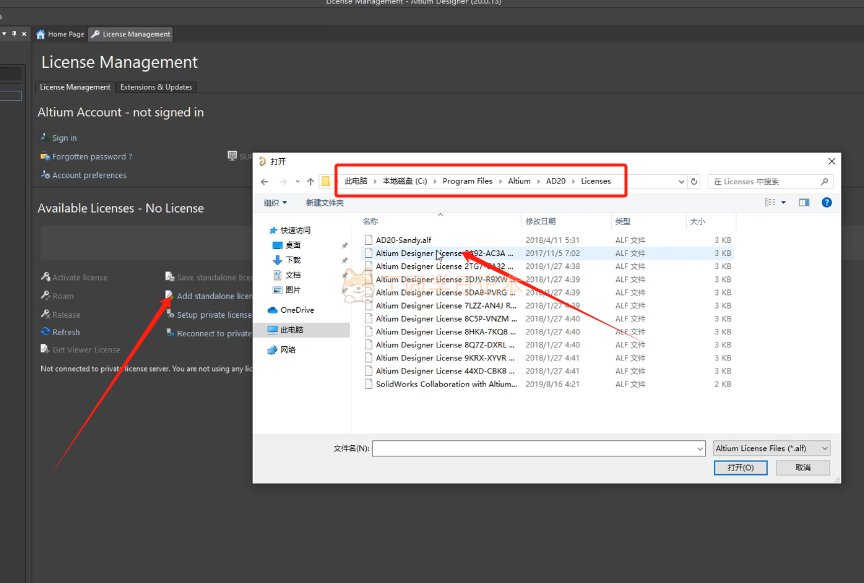Expand the address bar history dropdown

682,182
